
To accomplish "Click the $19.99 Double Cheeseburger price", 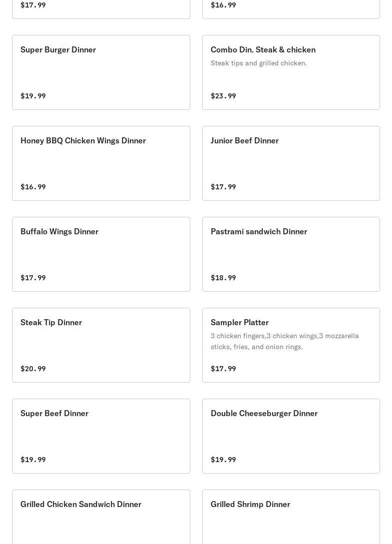I will point(223,460).
